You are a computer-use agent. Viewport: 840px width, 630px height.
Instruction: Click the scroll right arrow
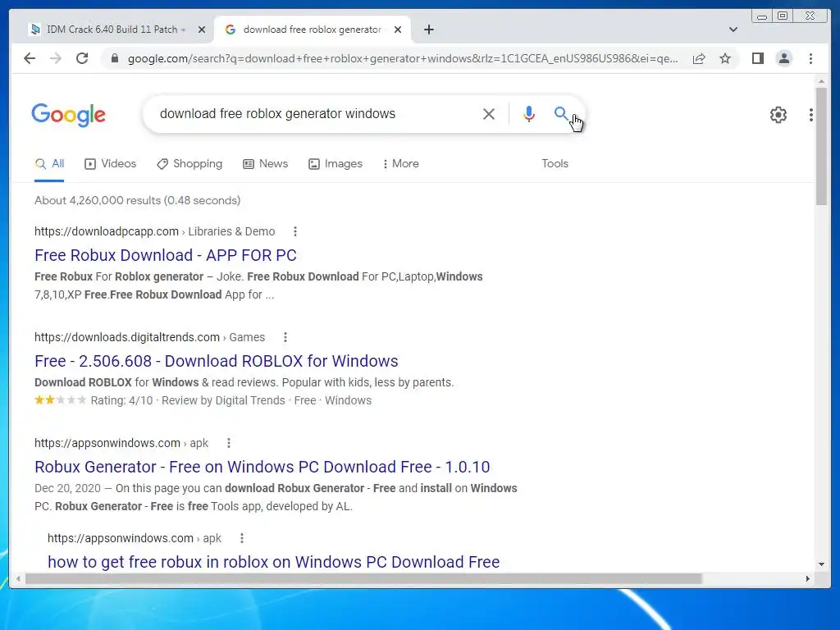[x=808, y=578]
